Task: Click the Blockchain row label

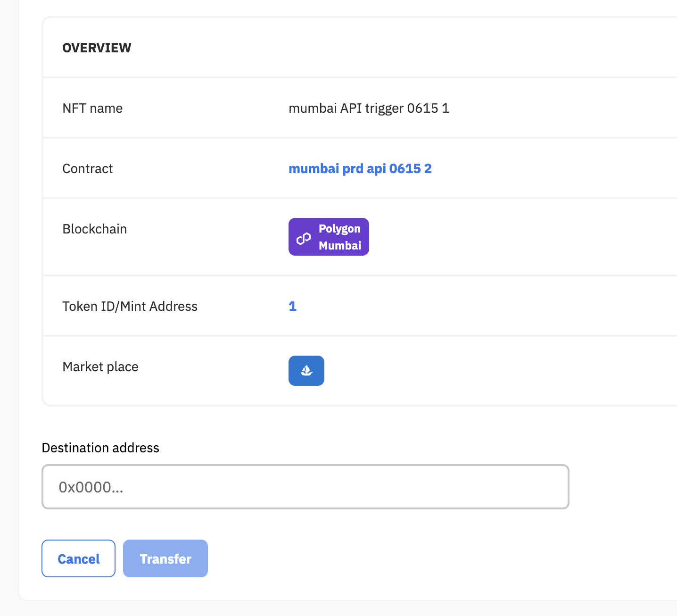Action: 94,229
